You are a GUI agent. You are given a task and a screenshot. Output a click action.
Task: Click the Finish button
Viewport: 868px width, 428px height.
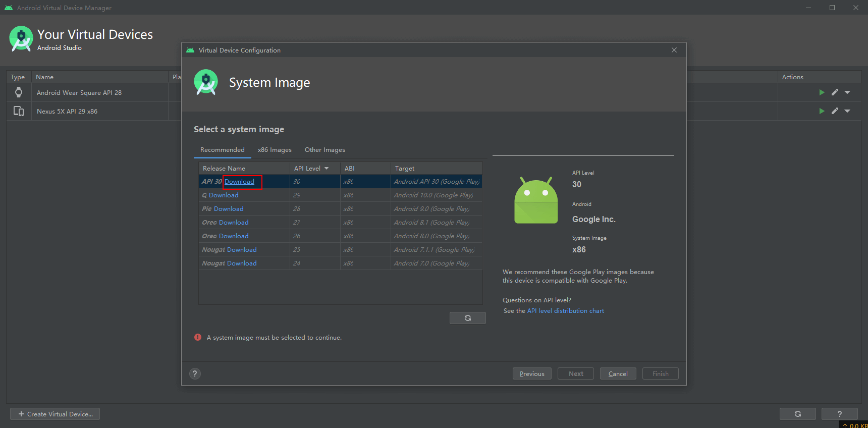661,373
